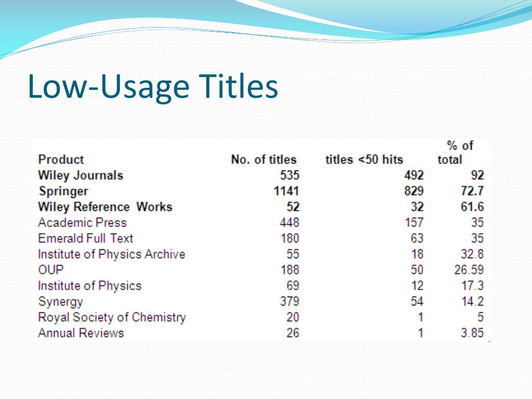Screen dimensions: 532x399
Task: Select the 448 titles for Academic Press
Action: pos(290,222)
